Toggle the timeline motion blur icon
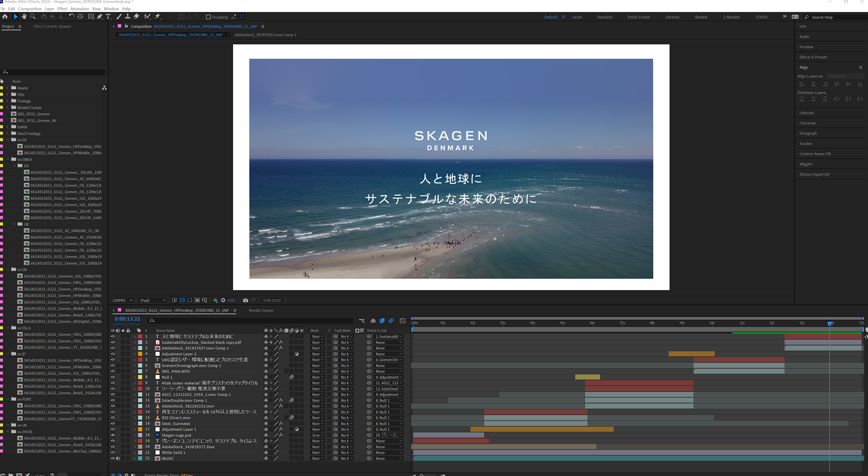Screen dimensions: 868x476 [391, 321]
